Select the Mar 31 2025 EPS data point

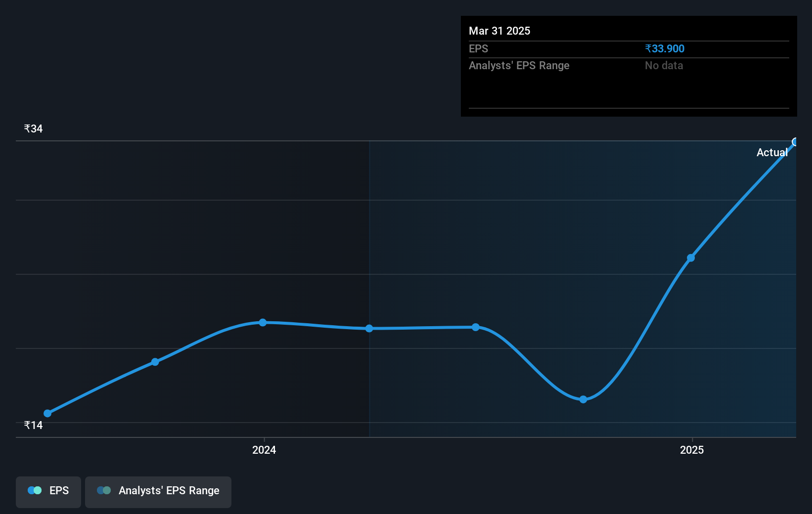point(795,142)
